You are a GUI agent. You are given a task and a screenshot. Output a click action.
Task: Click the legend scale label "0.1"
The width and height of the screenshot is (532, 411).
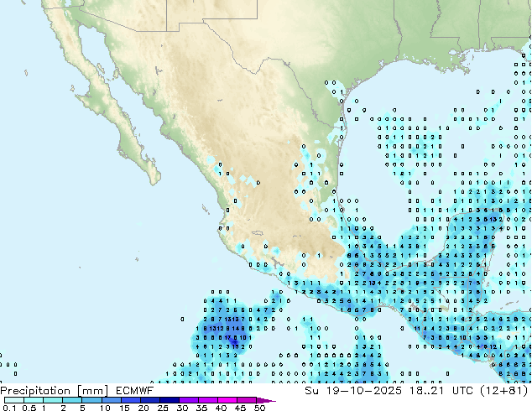pyautogui.click(x=9, y=408)
